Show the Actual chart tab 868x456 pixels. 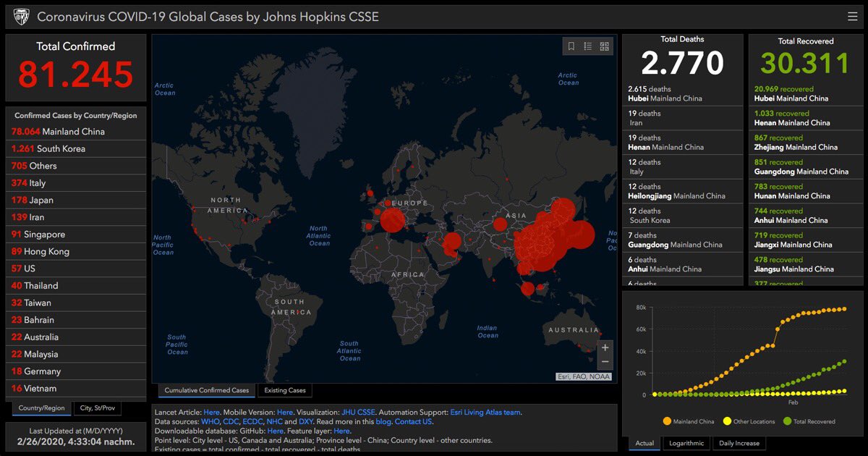[x=644, y=443]
